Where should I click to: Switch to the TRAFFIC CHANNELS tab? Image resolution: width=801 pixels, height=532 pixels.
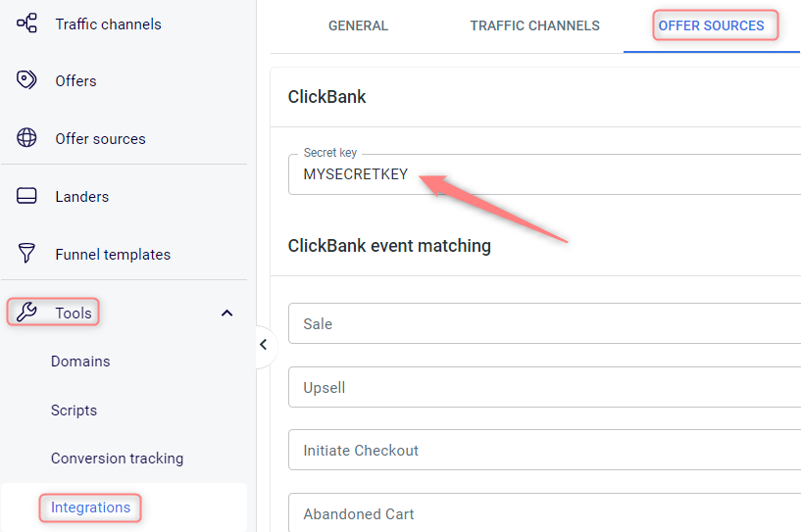point(535,25)
